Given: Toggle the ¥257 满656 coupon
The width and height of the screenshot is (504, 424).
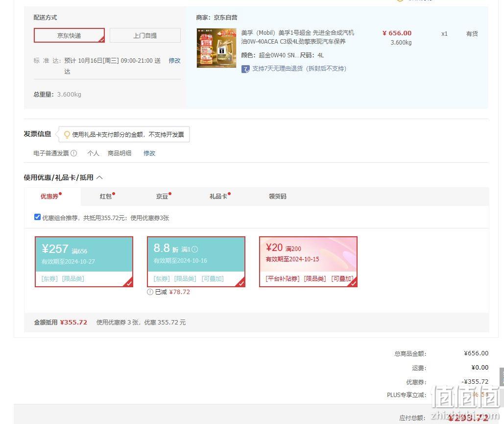Looking at the screenshot, I should pos(84,262).
